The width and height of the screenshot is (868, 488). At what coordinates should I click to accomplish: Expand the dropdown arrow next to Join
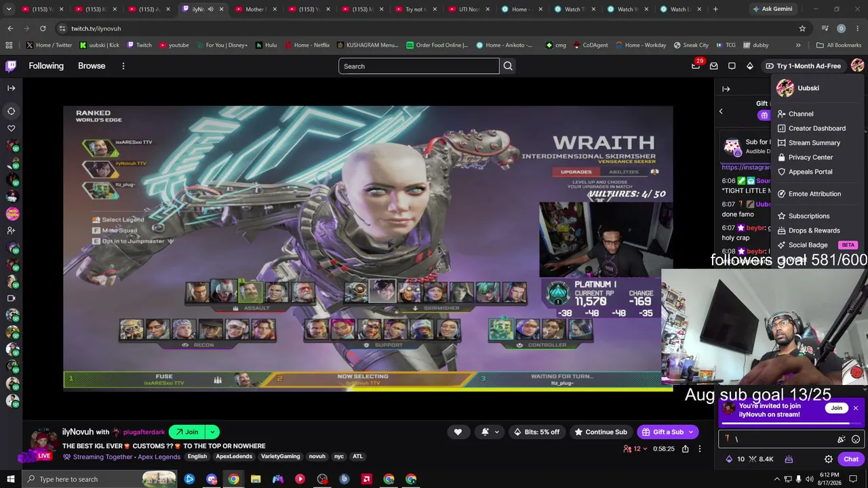[212, 432]
